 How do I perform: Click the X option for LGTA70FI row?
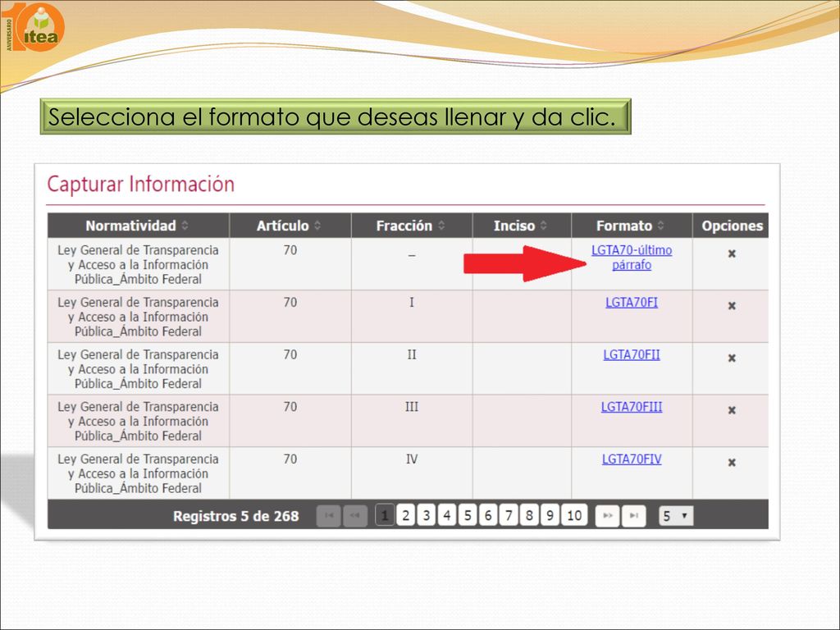(732, 306)
